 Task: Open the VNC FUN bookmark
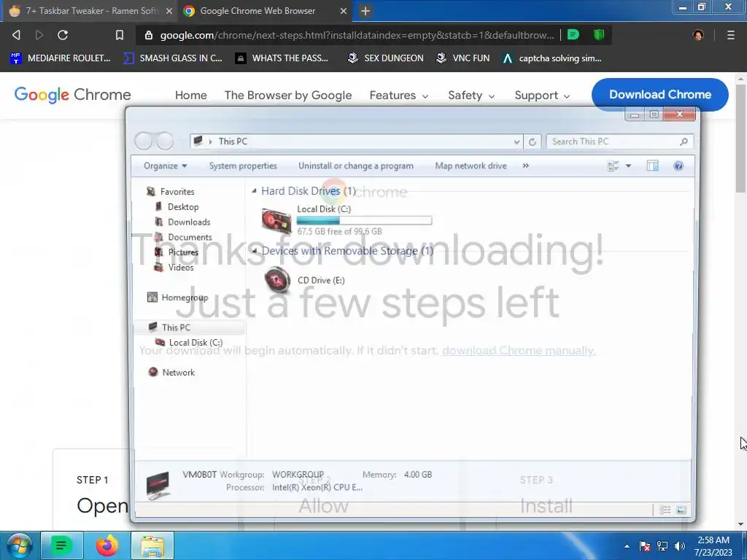click(463, 58)
